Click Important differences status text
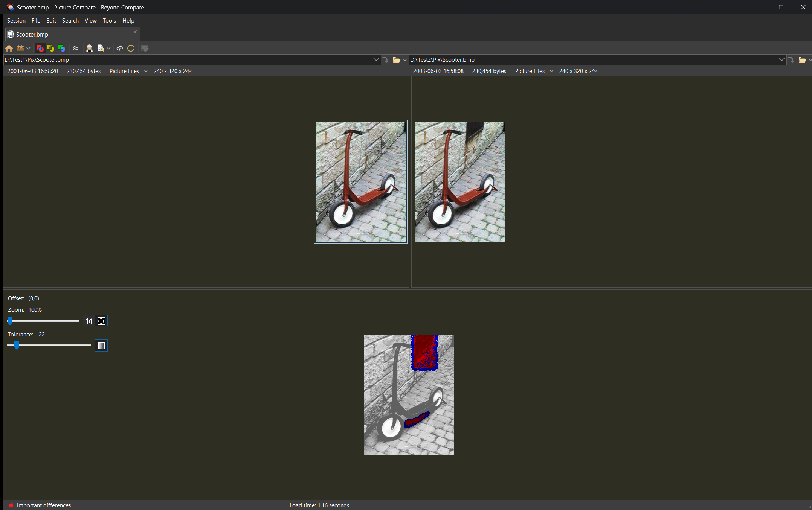Screen dimensions: 812x510 (44, 505)
